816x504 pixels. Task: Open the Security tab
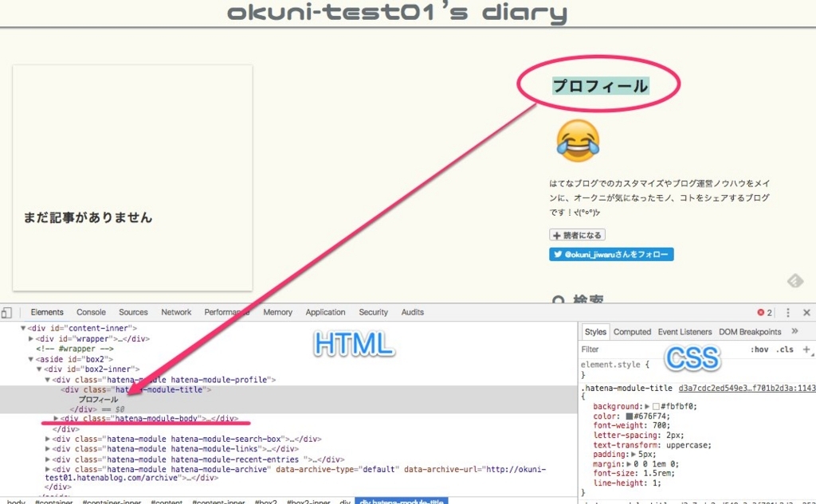(373, 313)
